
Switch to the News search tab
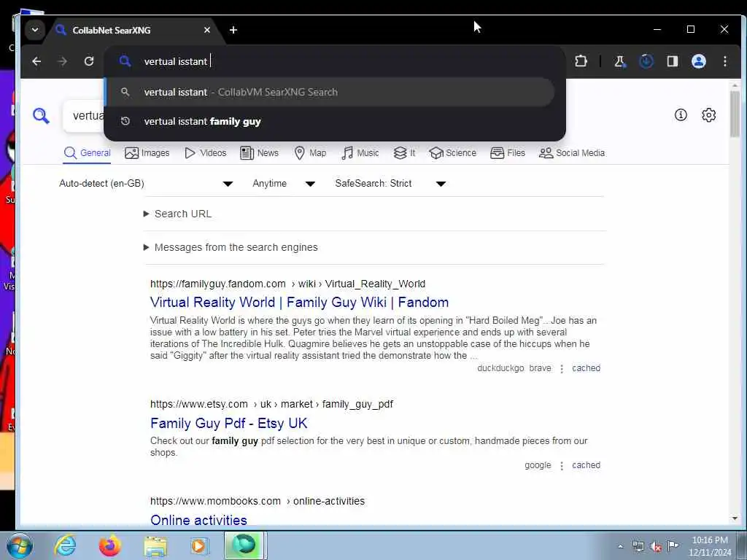(x=259, y=153)
